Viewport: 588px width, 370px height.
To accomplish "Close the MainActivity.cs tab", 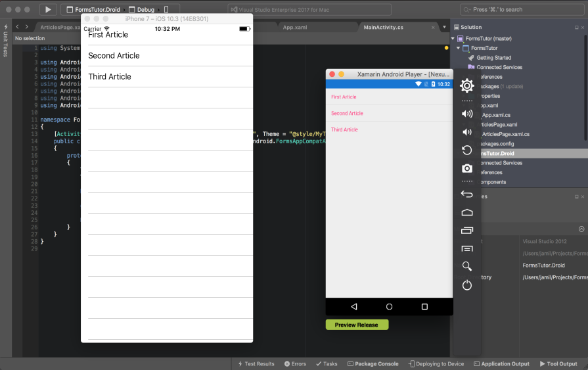I will [433, 28].
